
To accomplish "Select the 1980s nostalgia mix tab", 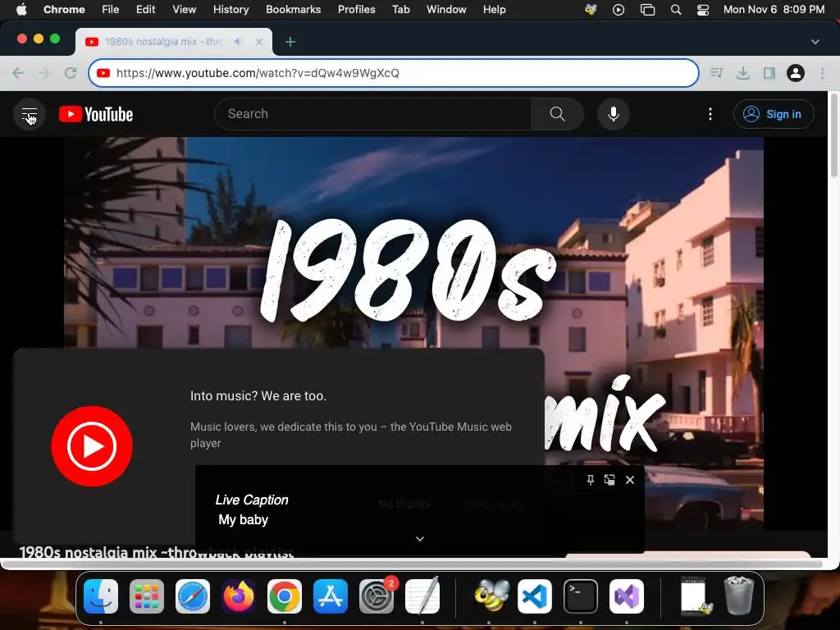I will (x=174, y=42).
